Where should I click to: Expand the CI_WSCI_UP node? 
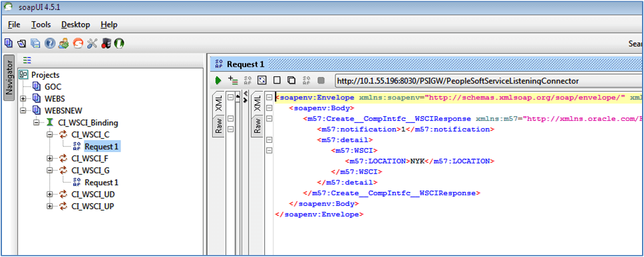click(x=50, y=206)
